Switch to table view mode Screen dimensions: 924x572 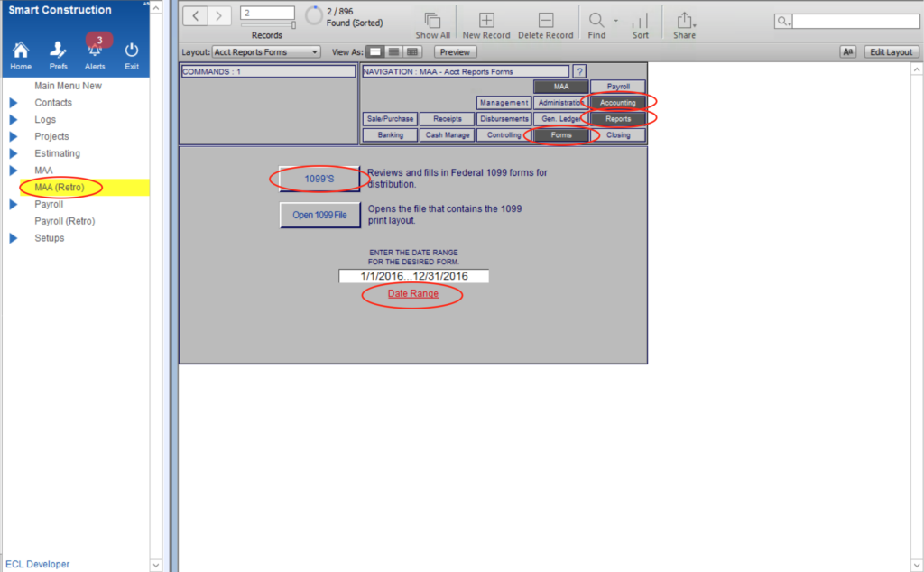[412, 52]
